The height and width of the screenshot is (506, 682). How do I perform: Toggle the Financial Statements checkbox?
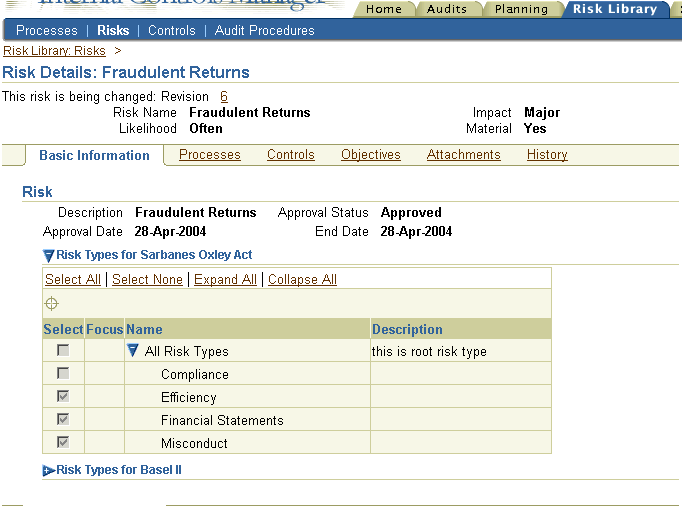point(63,419)
